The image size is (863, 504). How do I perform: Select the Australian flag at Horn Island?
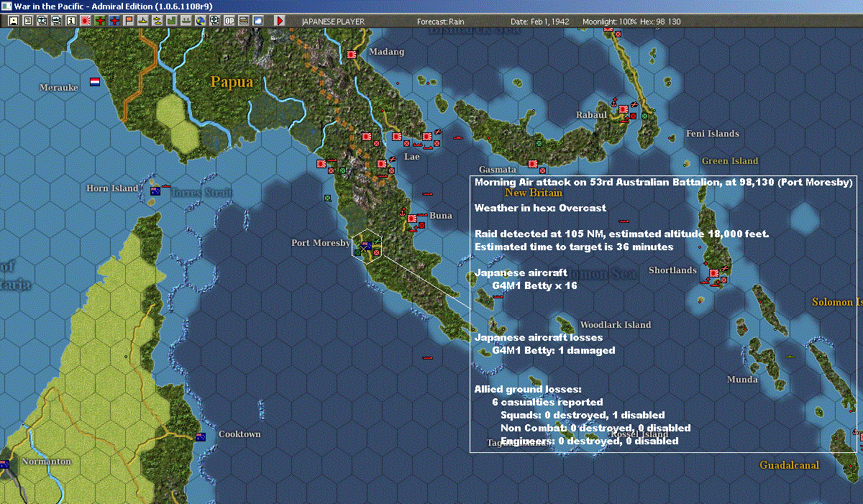pos(155,191)
